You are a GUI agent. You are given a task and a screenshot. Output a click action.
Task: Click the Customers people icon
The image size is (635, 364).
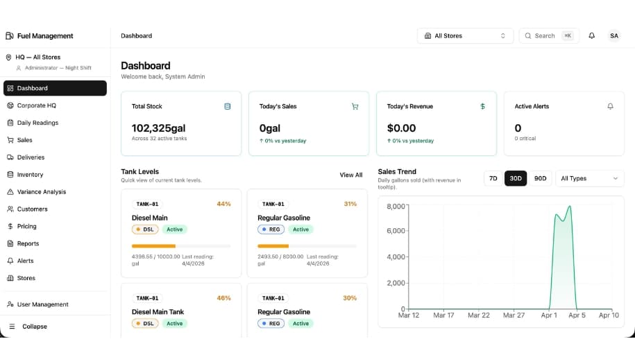pos(10,209)
